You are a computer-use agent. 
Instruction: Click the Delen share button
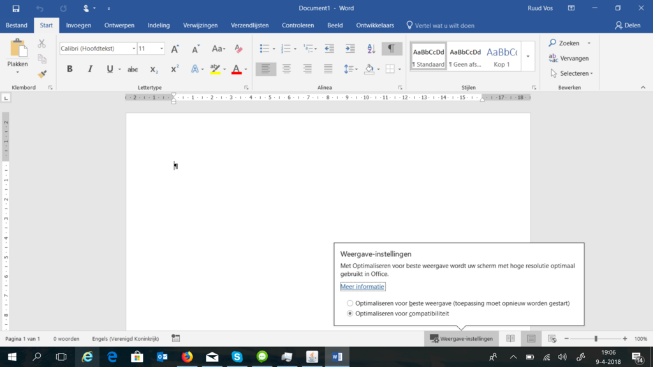point(628,25)
